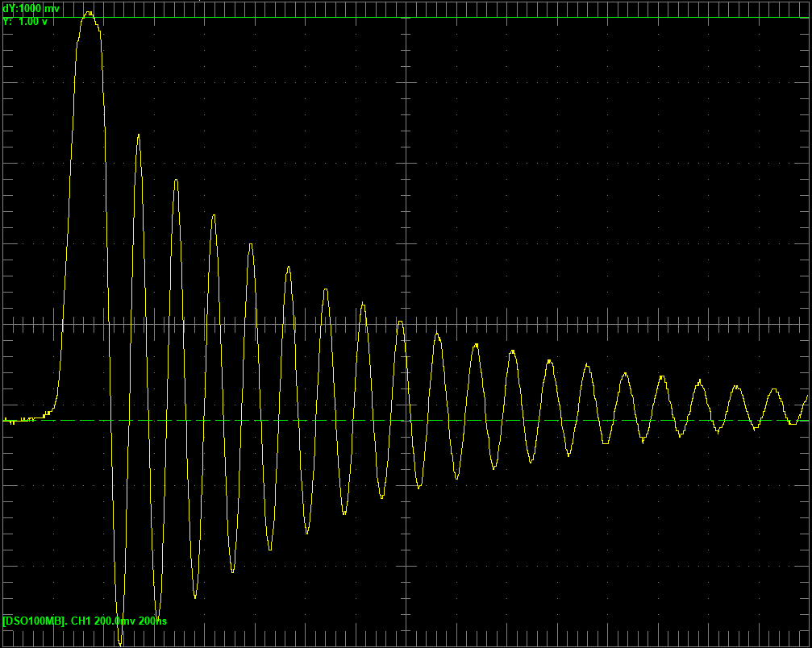Click the deepest negative trough of the waveform
Screen dimensions: 812x648
click(x=120, y=643)
